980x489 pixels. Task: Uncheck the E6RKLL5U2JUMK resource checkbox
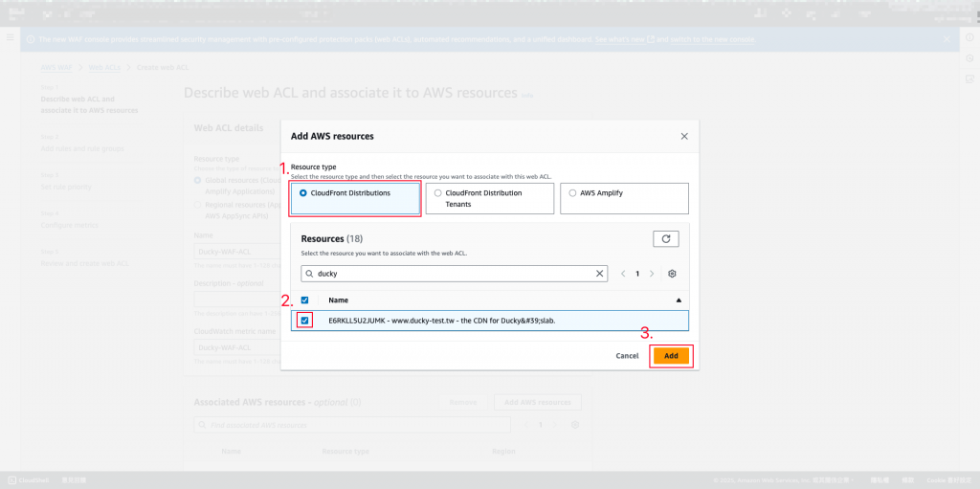click(x=305, y=321)
